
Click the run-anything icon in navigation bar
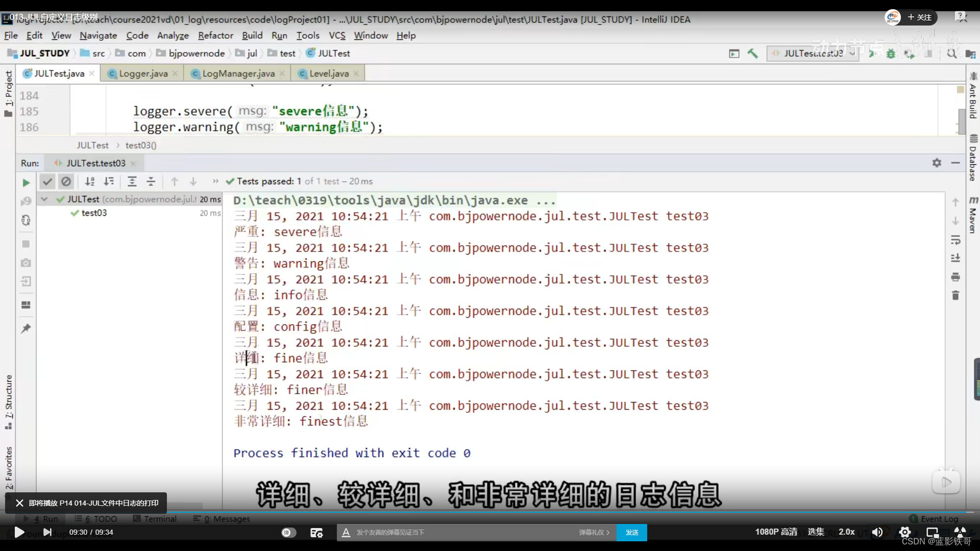734,54
